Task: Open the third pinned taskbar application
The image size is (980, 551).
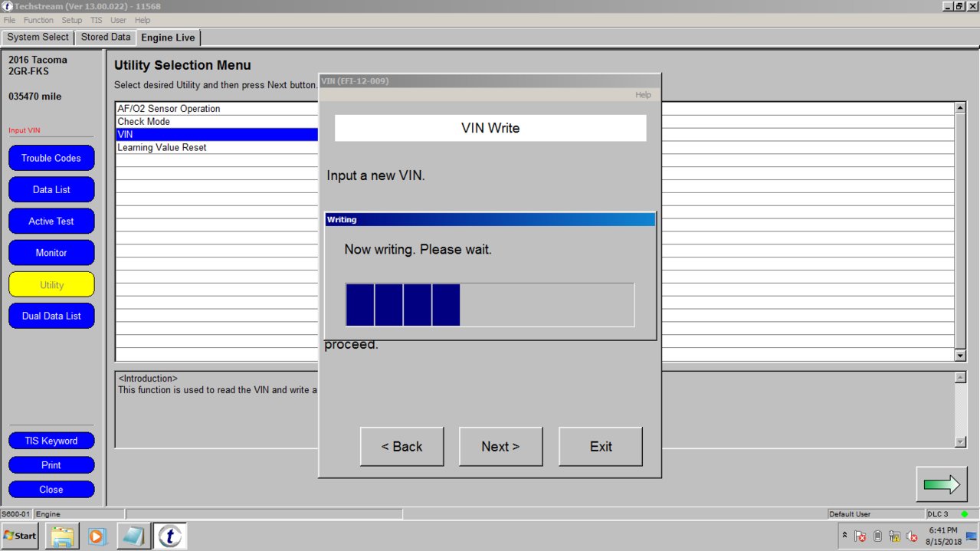Action: tap(133, 536)
